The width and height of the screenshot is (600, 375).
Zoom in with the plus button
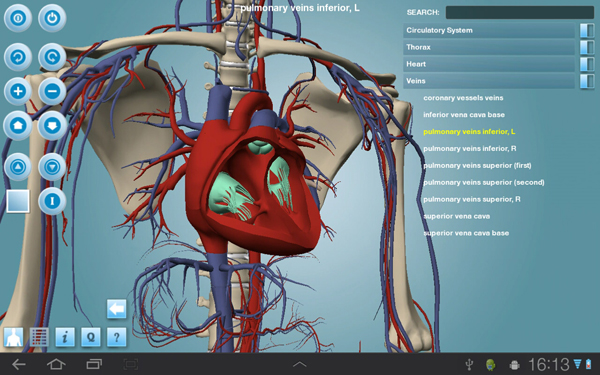coord(18,91)
